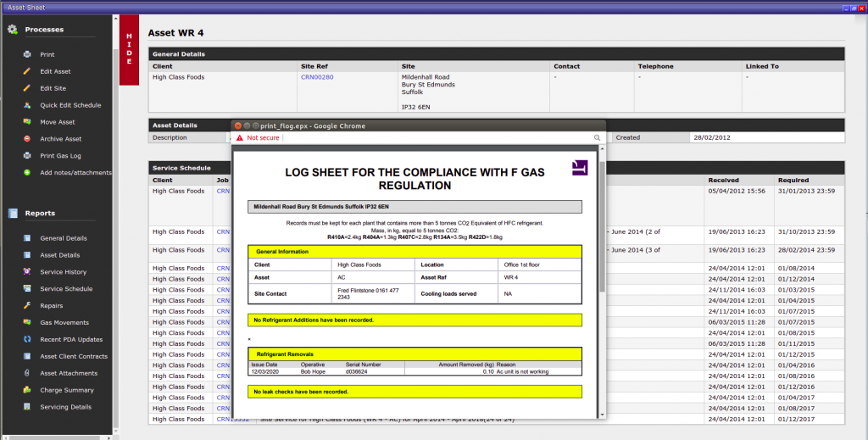Click the Service Schedule icon
868x440 pixels.
point(27,289)
